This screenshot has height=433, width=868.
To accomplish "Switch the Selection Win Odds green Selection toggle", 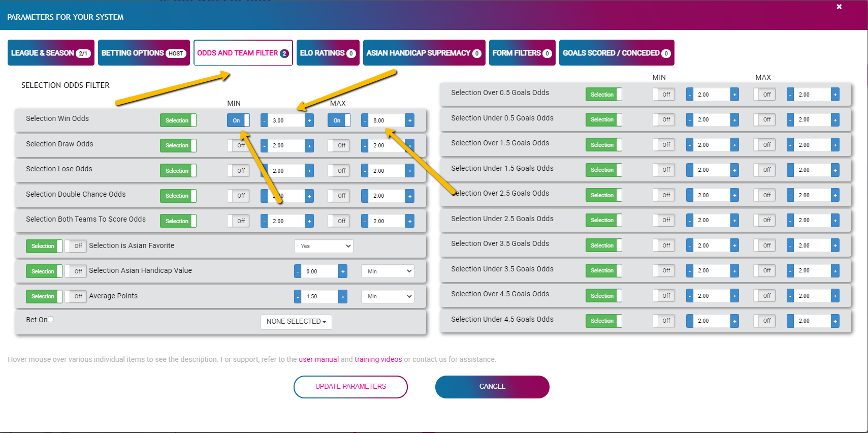I will (178, 120).
